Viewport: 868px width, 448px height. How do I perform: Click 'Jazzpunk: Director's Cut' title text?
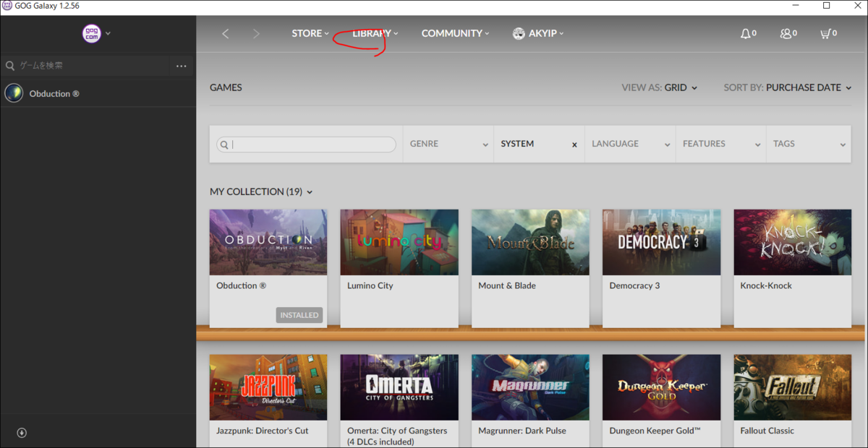coord(263,431)
